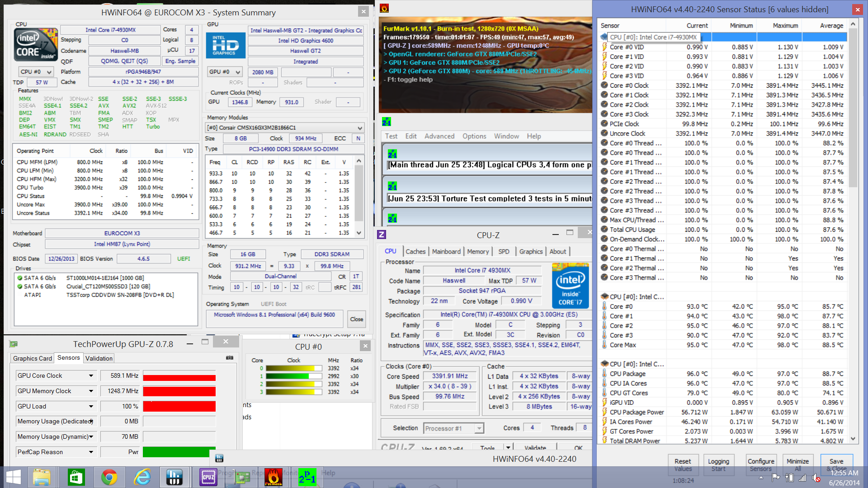Screen dimensions: 868x488
Task: Click HWiNFO64 small icon beside version label
Action: tap(219, 459)
